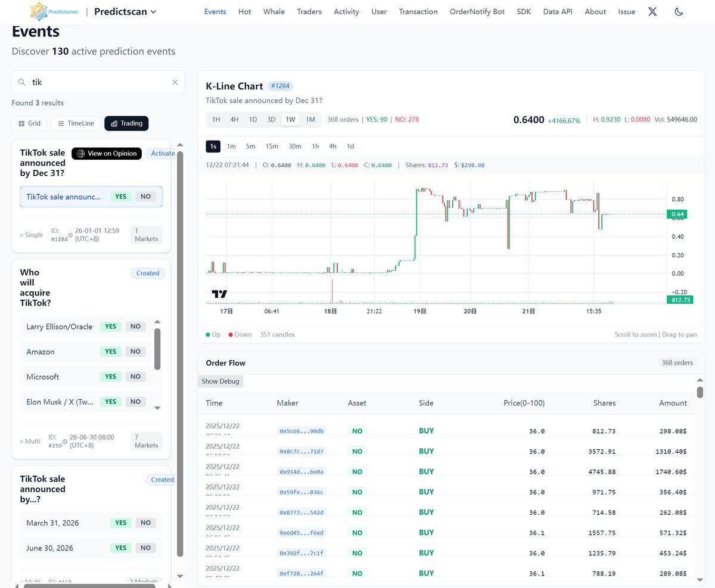Open the Data API page
This screenshot has height=588, width=715.
(558, 11)
